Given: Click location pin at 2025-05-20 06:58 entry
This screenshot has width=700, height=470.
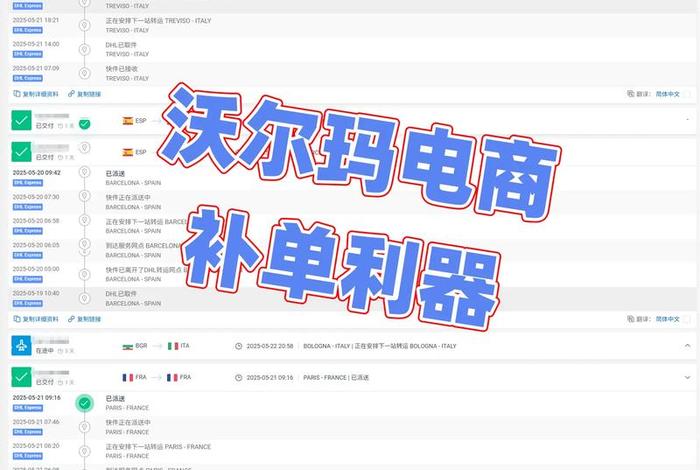Looking at the screenshot, I should (84, 220).
